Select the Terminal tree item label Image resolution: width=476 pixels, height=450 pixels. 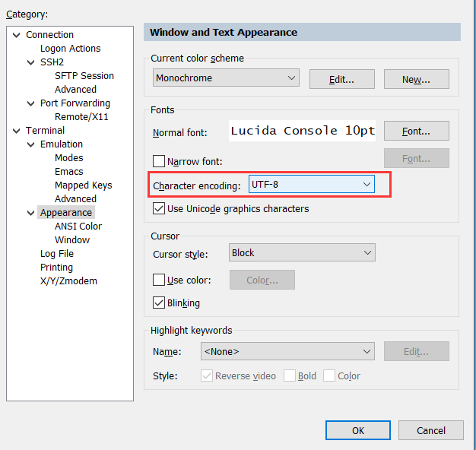(45, 131)
